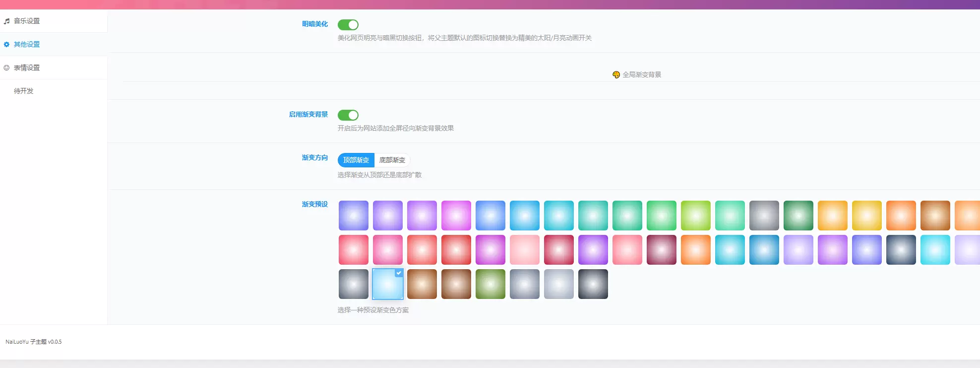980x368 pixels.
Task: Click the smiley icon beside 表情设置
Action: (x=6, y=68)
